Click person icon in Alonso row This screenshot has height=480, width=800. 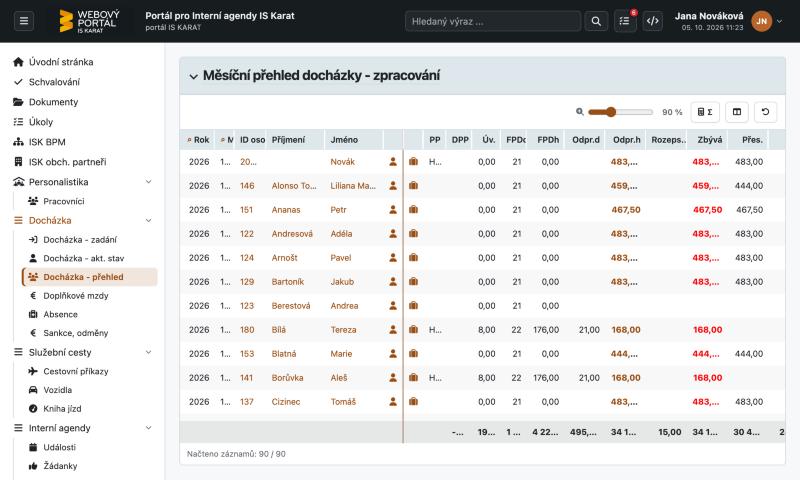[393, 185]
